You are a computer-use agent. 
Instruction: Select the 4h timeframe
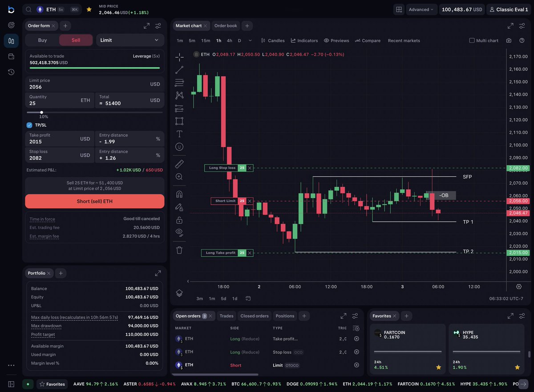230,40
